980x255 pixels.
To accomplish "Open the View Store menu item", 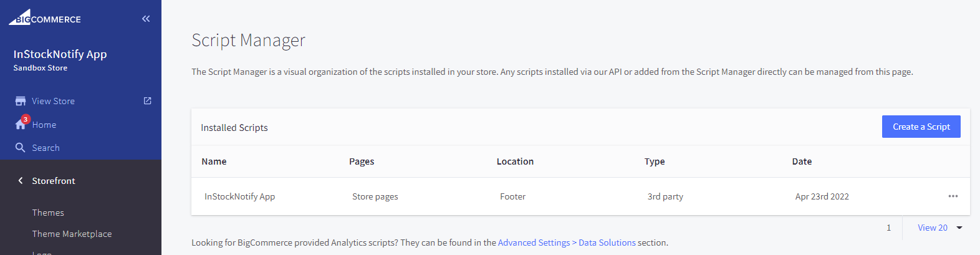I will click(53, 101).
